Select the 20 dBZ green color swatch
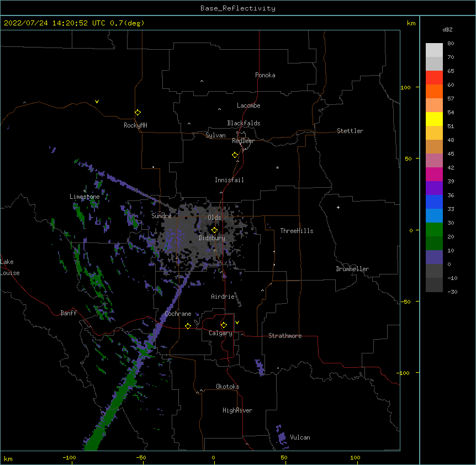 pos(434,243)
